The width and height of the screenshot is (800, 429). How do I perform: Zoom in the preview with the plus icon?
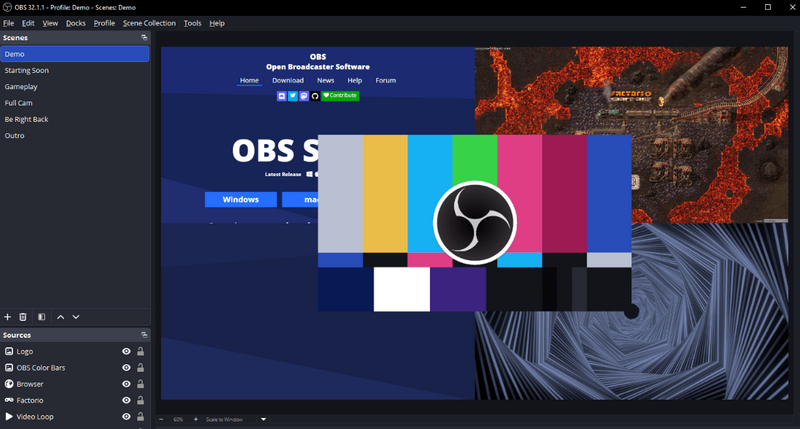tap(195, 419)
